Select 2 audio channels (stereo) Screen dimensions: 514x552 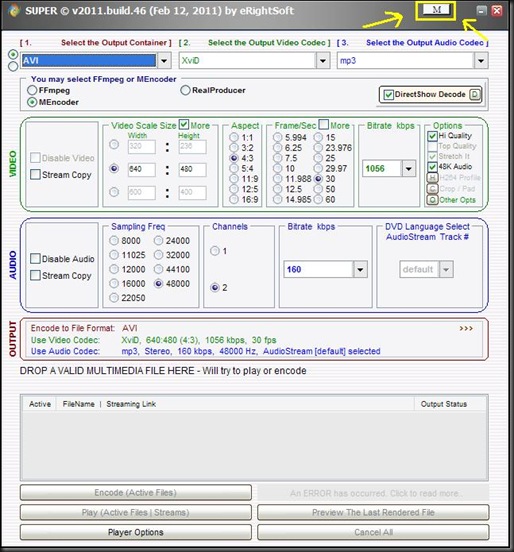point(215,288)
